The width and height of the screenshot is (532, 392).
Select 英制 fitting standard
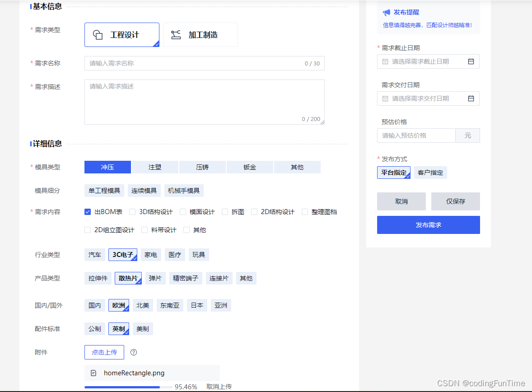click(x=119, y=329)
